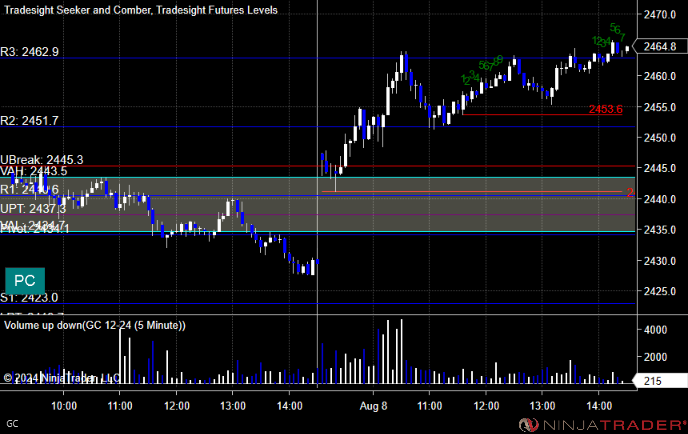Select the VAH: 2443.5 label
The width and height of the screenshot is (688, 434).
(x=34, y=171)
